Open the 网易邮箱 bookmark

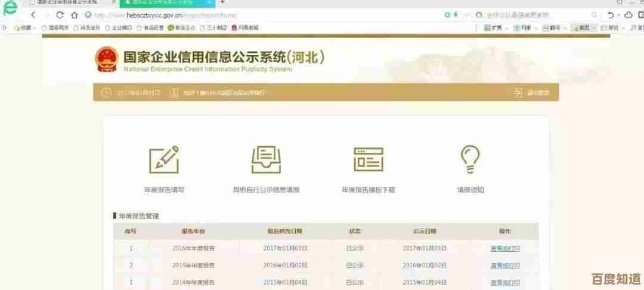[x=245, y=28]
